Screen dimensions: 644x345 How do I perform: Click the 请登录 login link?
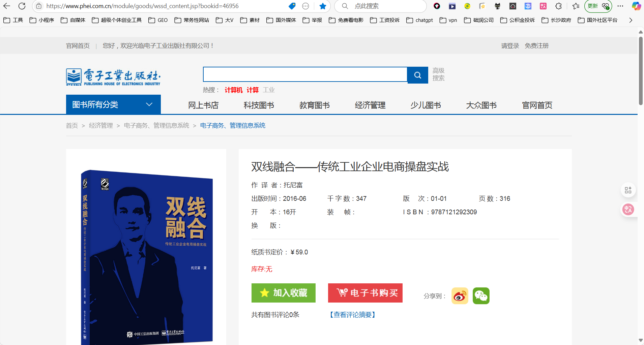pos(510,46)
